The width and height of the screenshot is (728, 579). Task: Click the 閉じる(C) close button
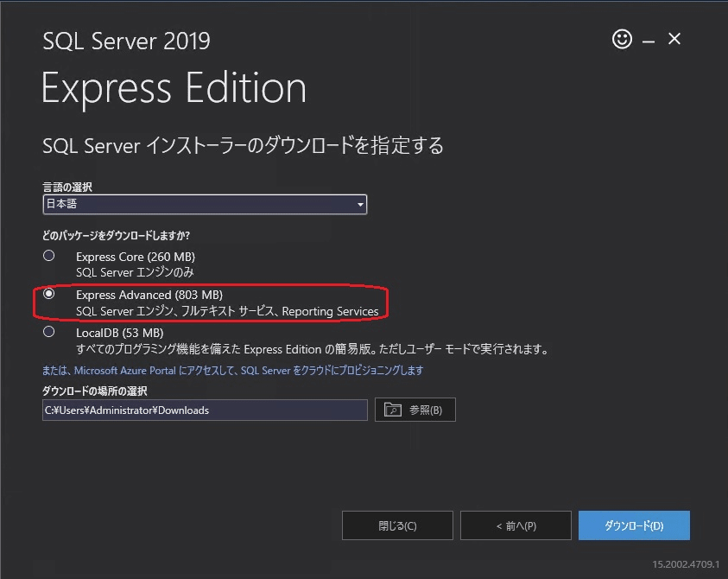(x=397, y=525)
